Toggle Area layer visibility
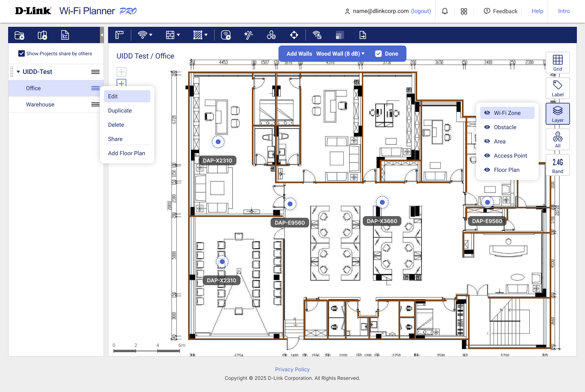 (x=487, y=141)
